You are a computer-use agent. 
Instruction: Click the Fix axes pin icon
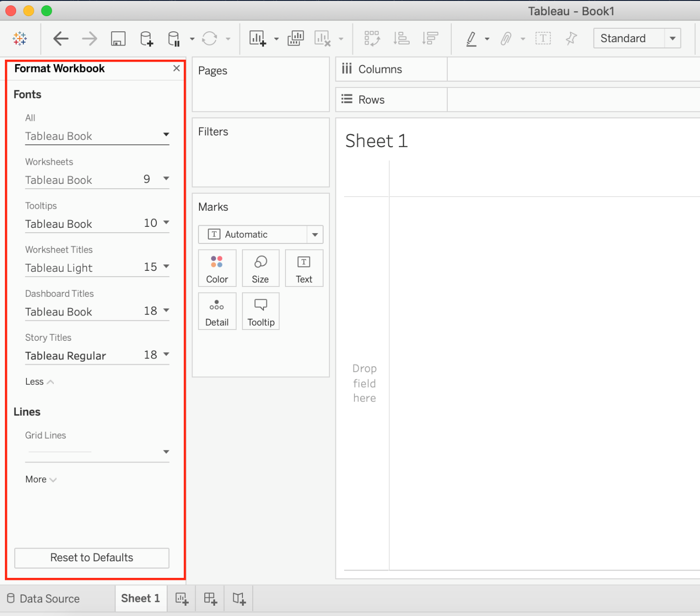pyautogui.click(x=571, y=38)
